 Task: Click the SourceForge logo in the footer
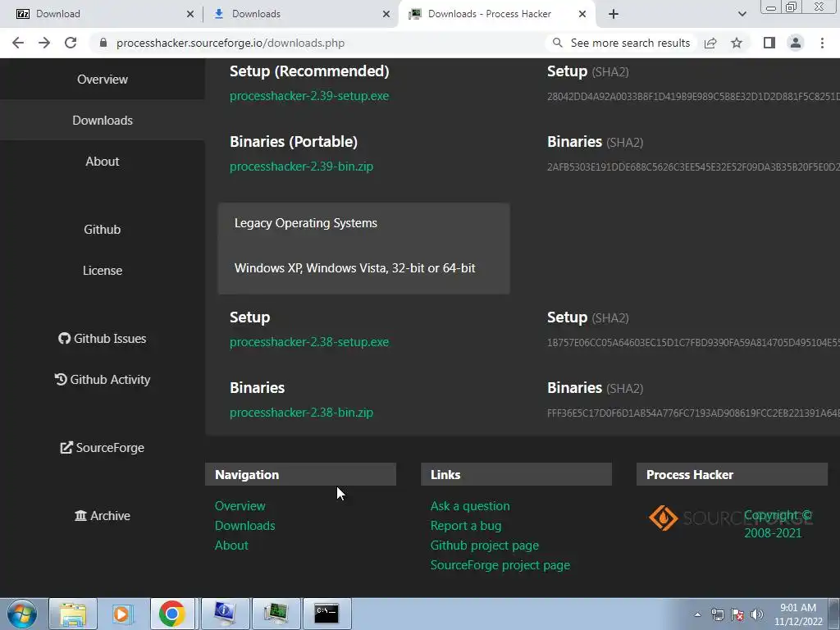tap(696, 518)
